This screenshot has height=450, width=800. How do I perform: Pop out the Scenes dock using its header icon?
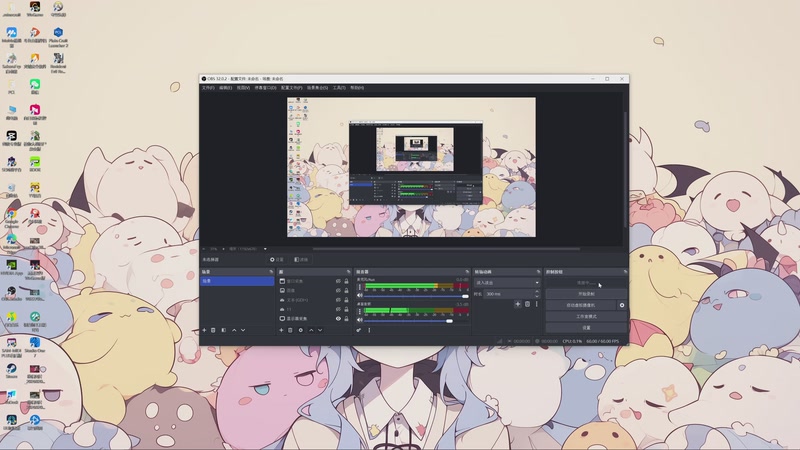[271, 272]
